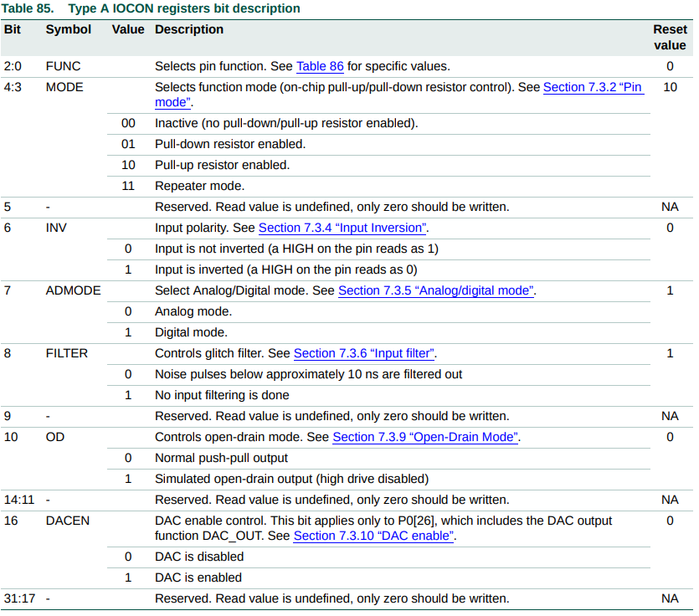The image size is (699, 616).
Task: Click the FUNC symbol cell
Action: point(64,66)
